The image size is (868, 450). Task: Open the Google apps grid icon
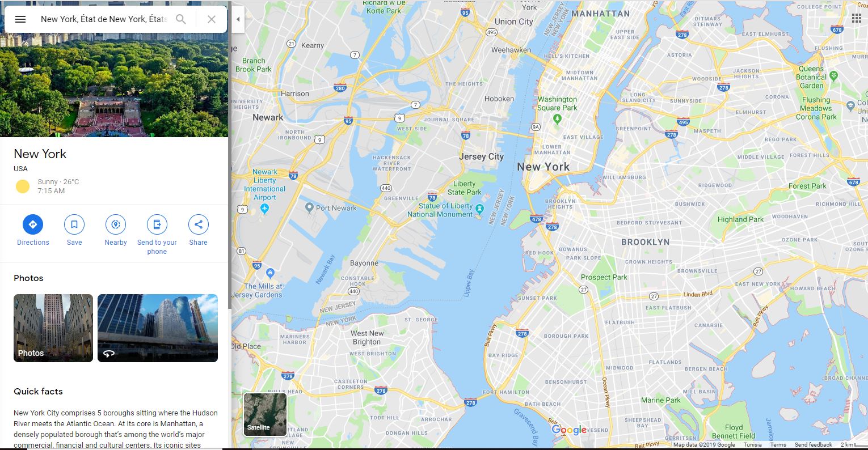pyautogui.click(x=857, y=18)
